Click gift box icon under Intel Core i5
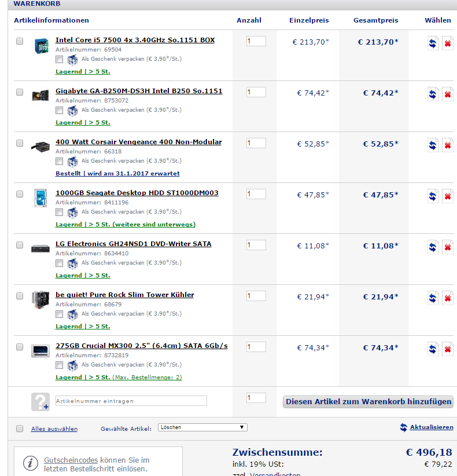The image size is (457, 476). point(72,60)
